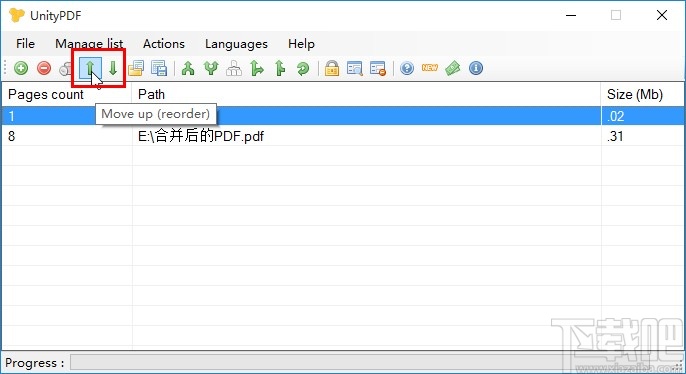Click the document with orange minus icon

(378, 68)
